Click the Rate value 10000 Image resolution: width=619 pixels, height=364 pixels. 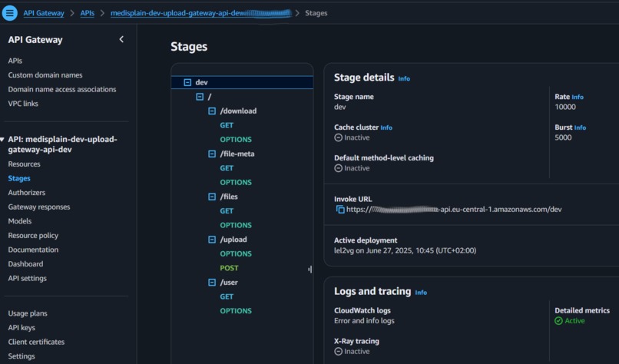coord(565,107)
